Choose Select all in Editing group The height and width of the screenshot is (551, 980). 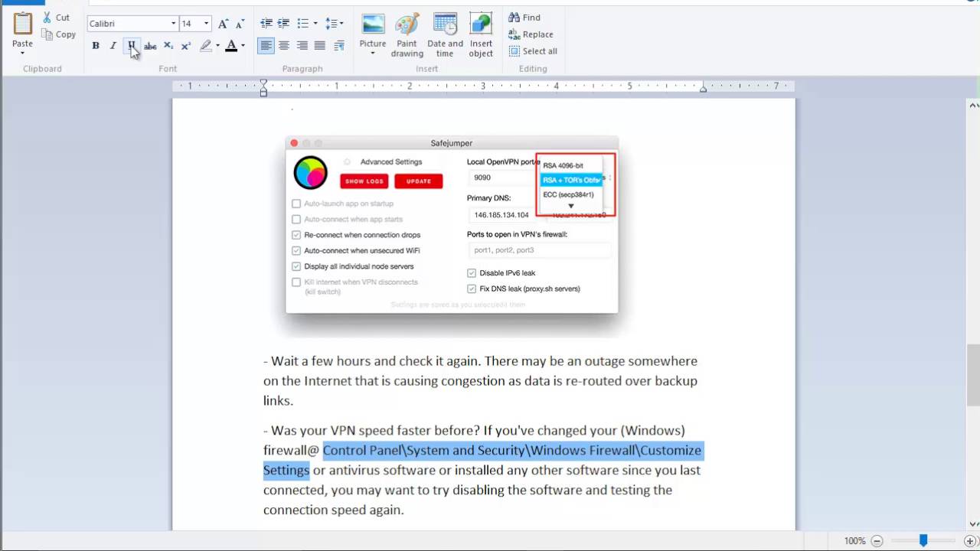click(533, 51)
